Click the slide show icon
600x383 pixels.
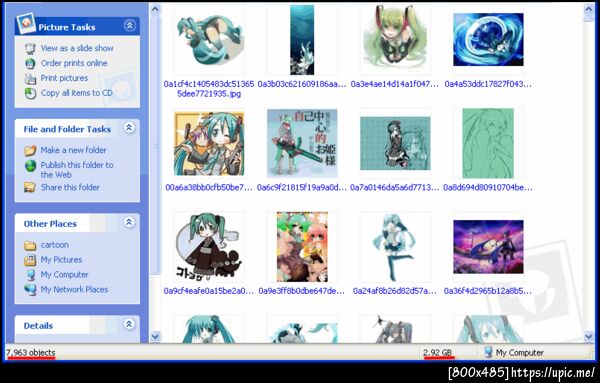(30, 49)
